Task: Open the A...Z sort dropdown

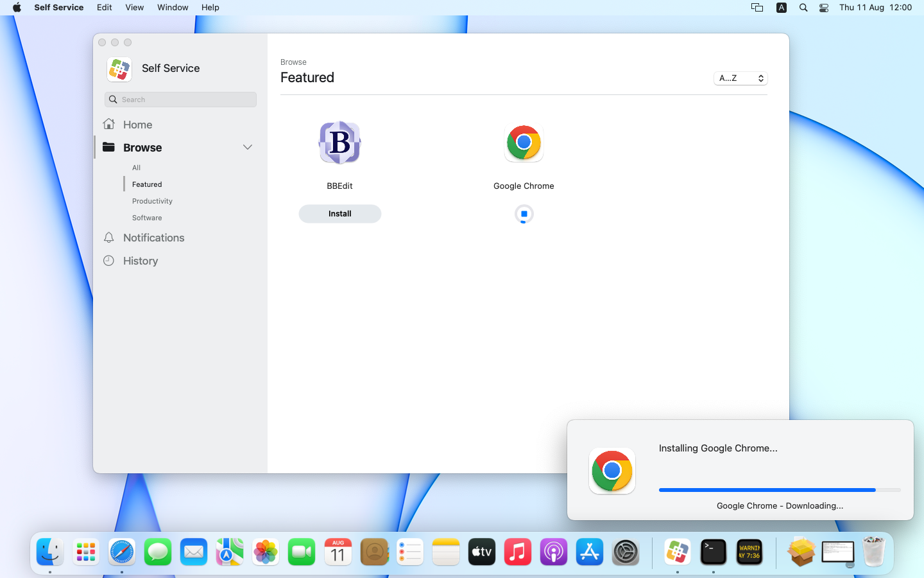Action: point(740,78)
